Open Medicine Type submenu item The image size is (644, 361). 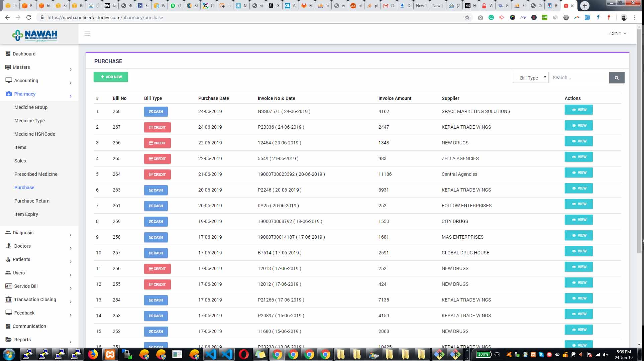[x=29, y=121]
